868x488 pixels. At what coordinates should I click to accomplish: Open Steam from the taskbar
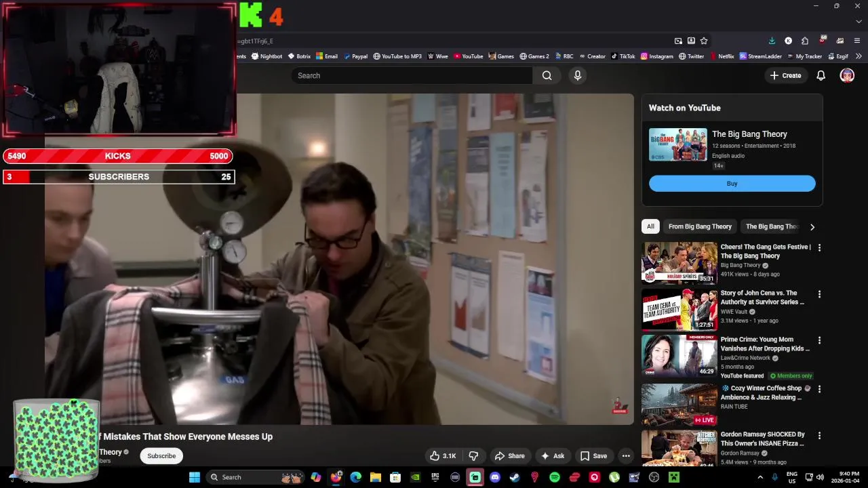pyautogui.click(x=515, y=477)
